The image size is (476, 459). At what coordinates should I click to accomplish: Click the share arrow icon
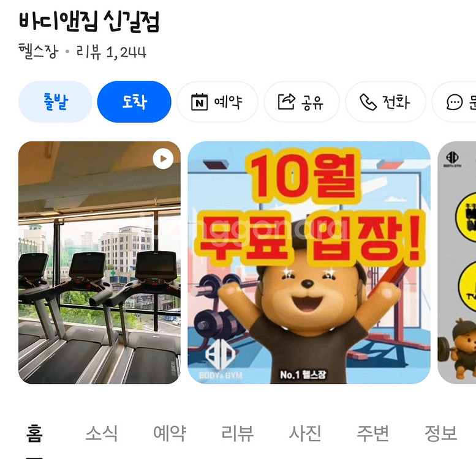pos(287,102)
